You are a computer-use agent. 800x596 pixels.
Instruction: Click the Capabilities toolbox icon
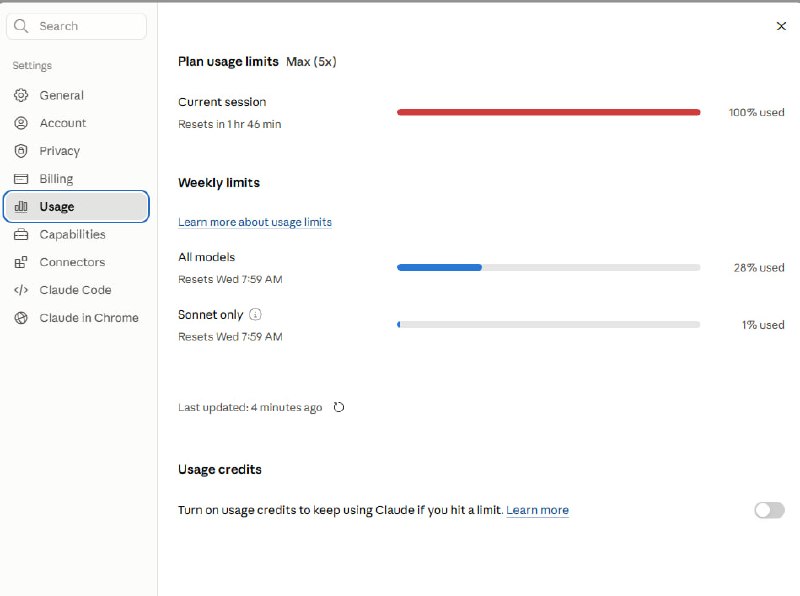[x=21, y=235]
